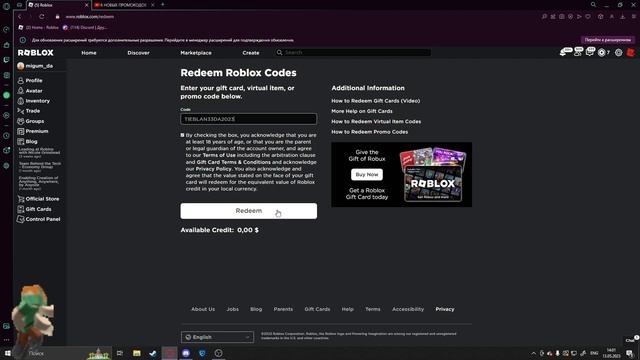Click the Redeem button
The image size is (640, 360).
click(249, 211)
